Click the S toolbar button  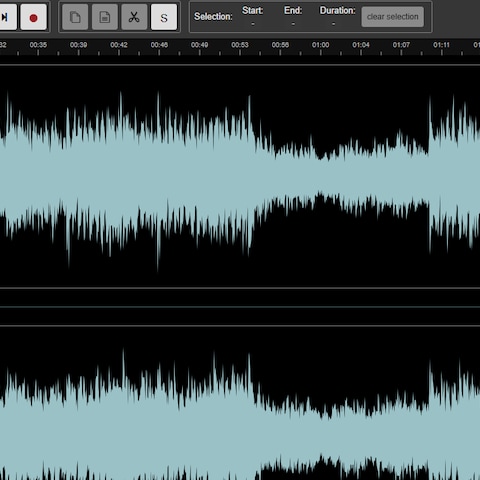pyautogui.click(x=164, y=17)
